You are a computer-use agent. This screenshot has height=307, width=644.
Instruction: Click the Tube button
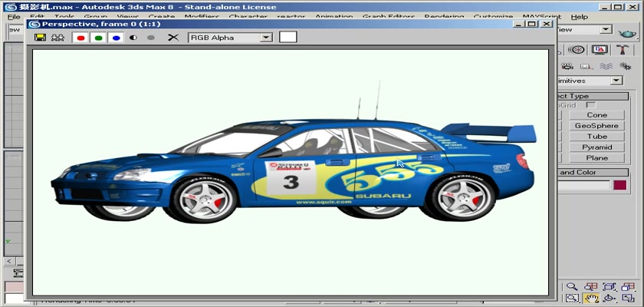pyautogui.click(x=596, y=137)
